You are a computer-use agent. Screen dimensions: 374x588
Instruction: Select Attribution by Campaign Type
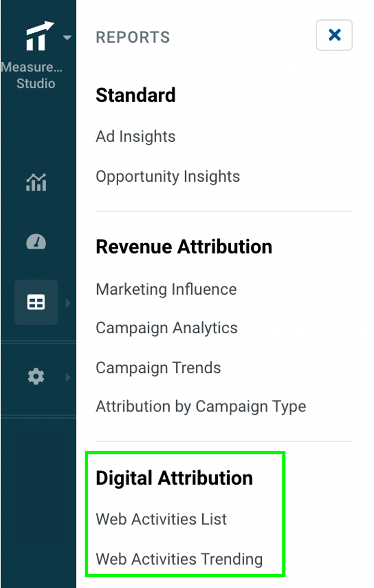[x=201, y=406]
